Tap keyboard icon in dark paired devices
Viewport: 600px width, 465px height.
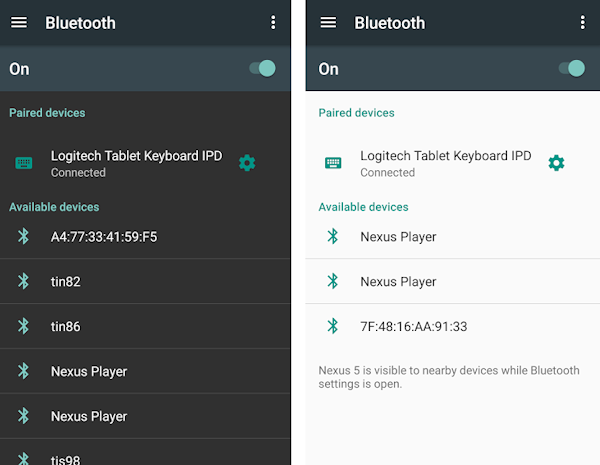pyautogui.click(x=24, y=163)
